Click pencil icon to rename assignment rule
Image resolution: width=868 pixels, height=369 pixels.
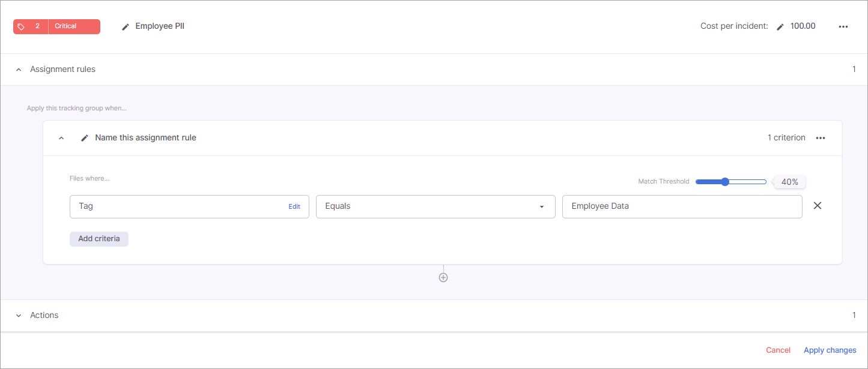click(x=85, y=138)
